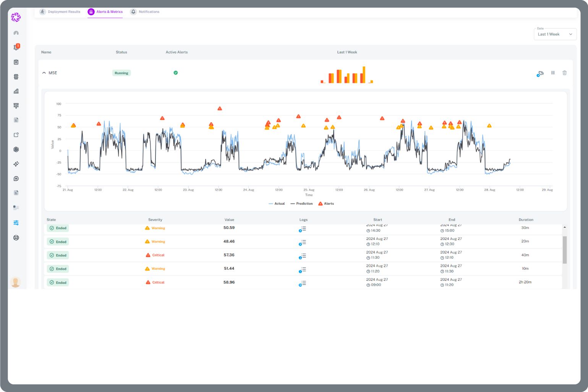
Task: Click Ended badge in the 57.36 row
Action: click(58, 255)
